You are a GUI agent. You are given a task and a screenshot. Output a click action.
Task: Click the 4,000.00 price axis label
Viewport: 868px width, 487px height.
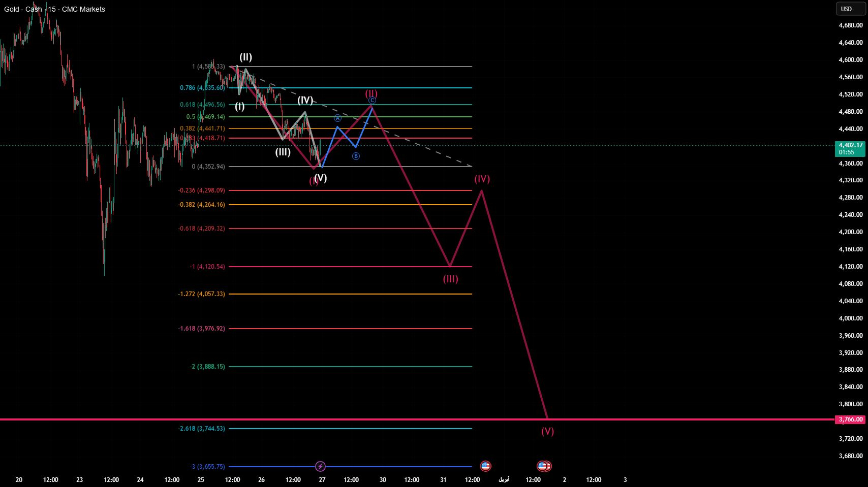point(850,318)
